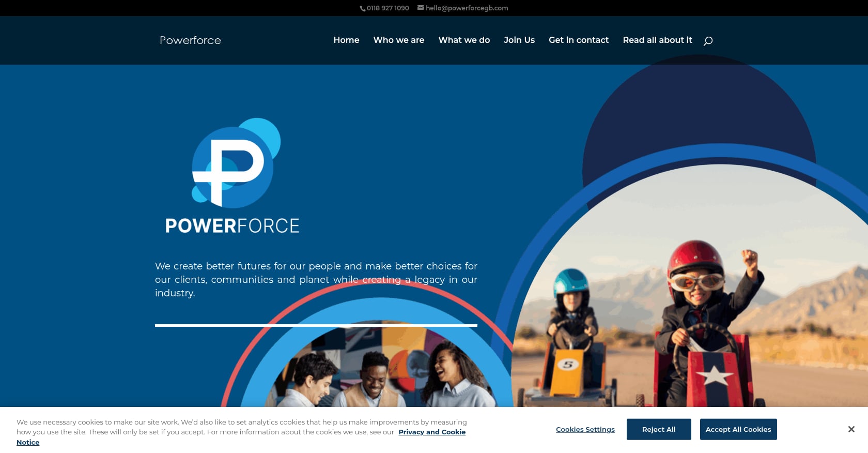Click the POWERFORCE wordmark text
Image resolution: width=868 pixels, height=453 pixels.
[x=232, y=226]
